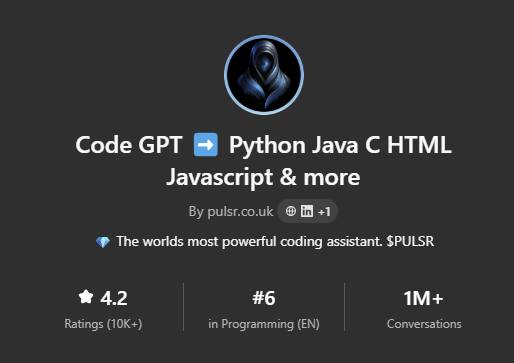Click the 1M+ conversations count
Screen dimensions: 514x363
coord(423,298)
